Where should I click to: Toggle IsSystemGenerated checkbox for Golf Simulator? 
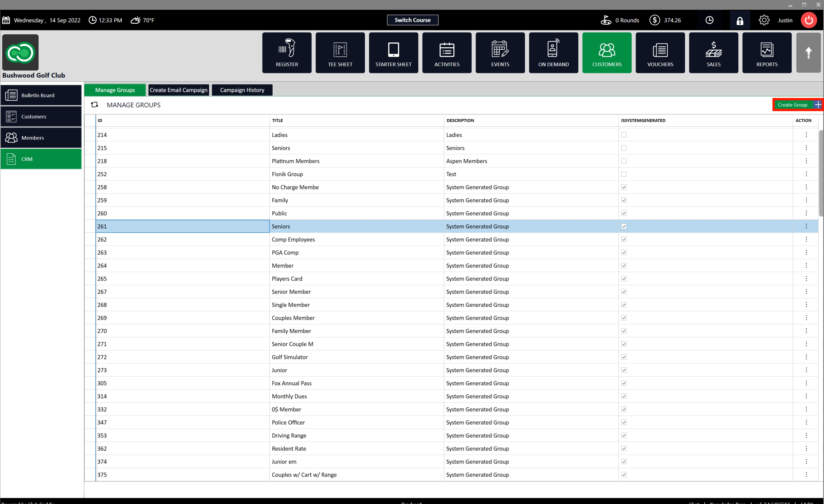click(624, 357)
